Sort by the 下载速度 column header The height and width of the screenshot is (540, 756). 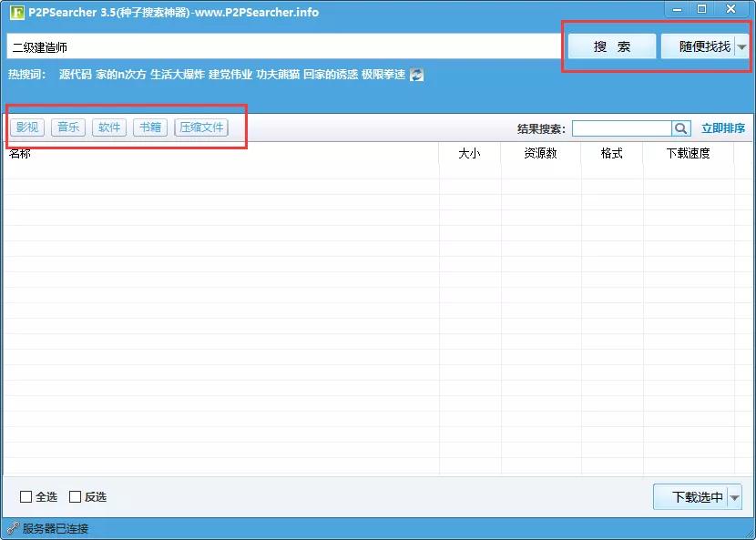coord(688,153)
